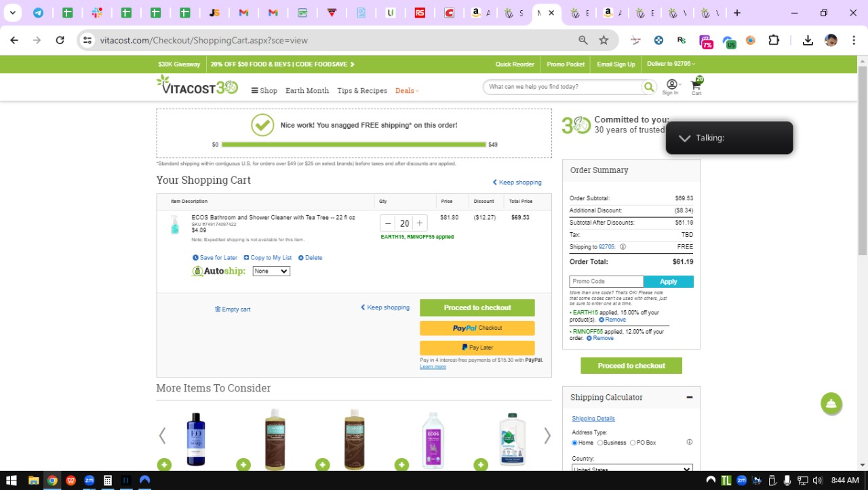Open the browser Extensions puzzle icon
868x490 pixels.
[x=774, y=40]
